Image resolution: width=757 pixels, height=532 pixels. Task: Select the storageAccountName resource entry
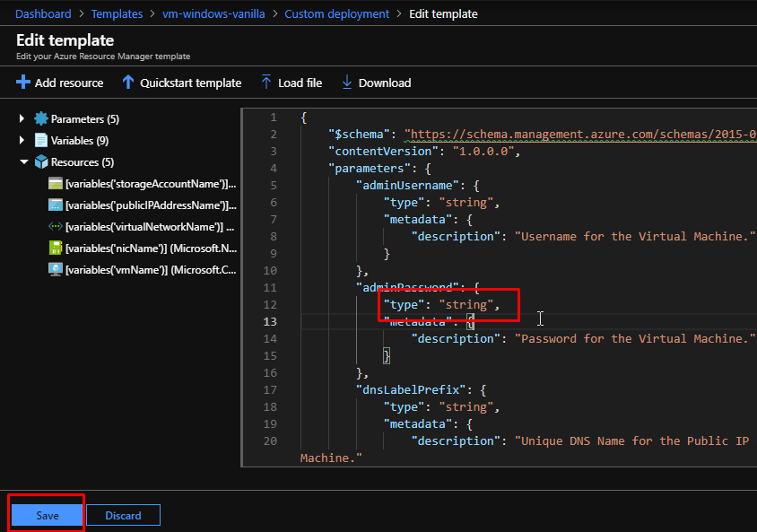pos(151,184)
